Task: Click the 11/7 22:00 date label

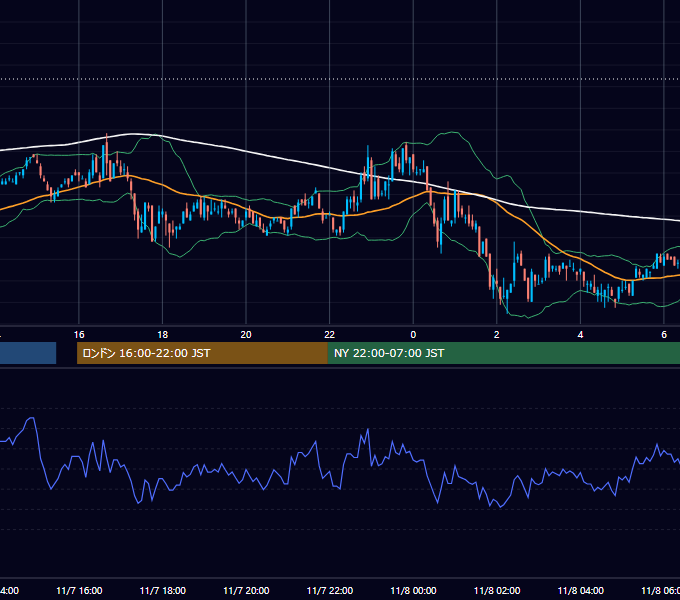Action: tap(330, 591)
